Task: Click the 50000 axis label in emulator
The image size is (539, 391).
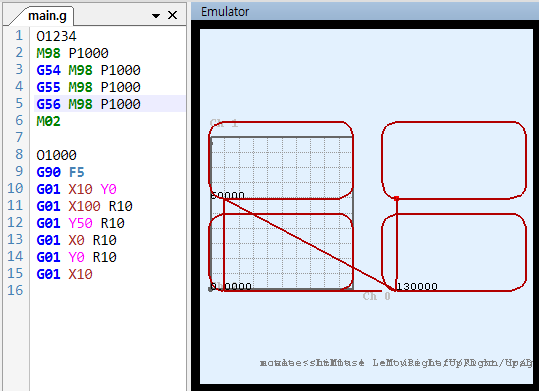Action: click(x=228, y=195)
